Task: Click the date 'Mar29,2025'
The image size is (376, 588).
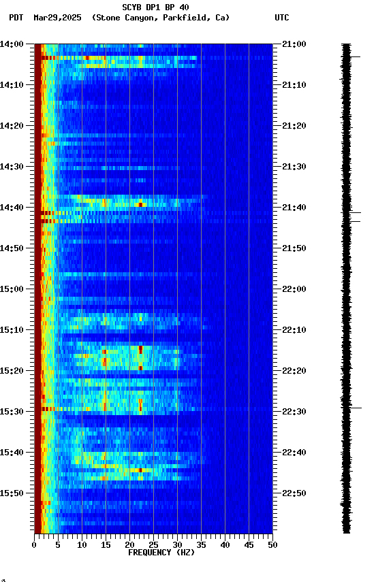Action: [57, 18]
